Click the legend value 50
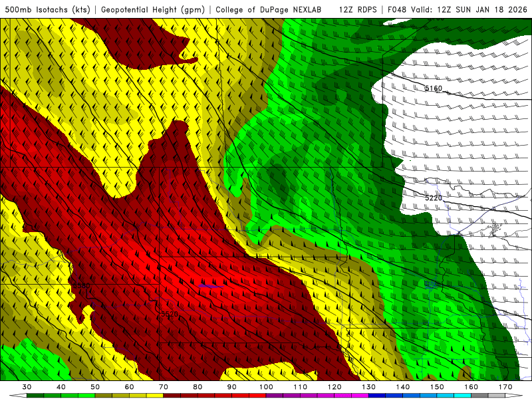This screenshot has height=399, width=532. click(x=95, y=387)
